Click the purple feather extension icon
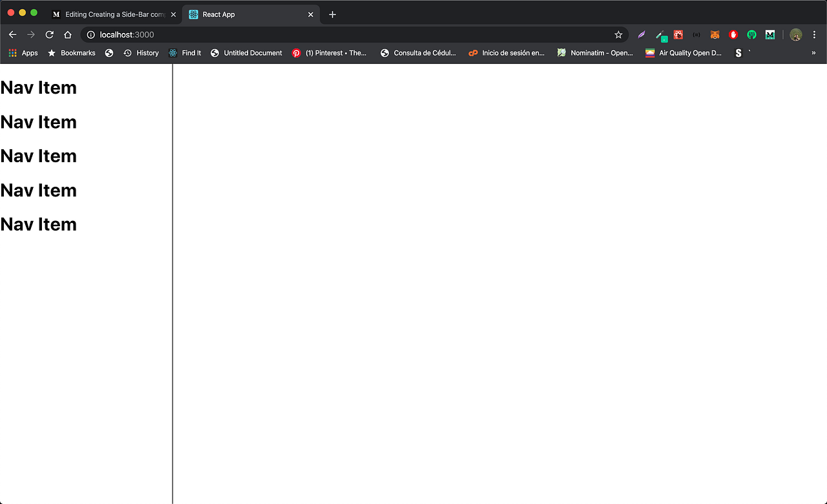The height and width of the screenshot is (504, 827). pyautogui.click(x=641, y=34)
